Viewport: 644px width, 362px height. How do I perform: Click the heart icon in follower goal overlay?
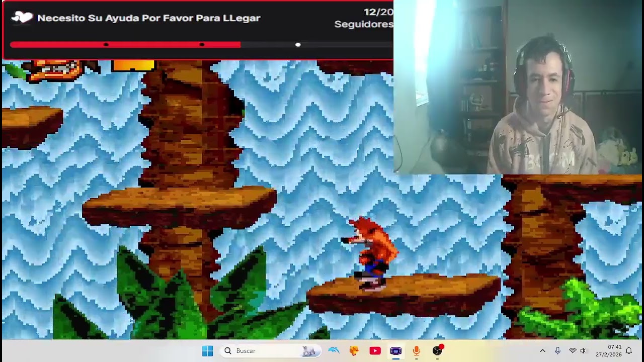tap(22, 18)
